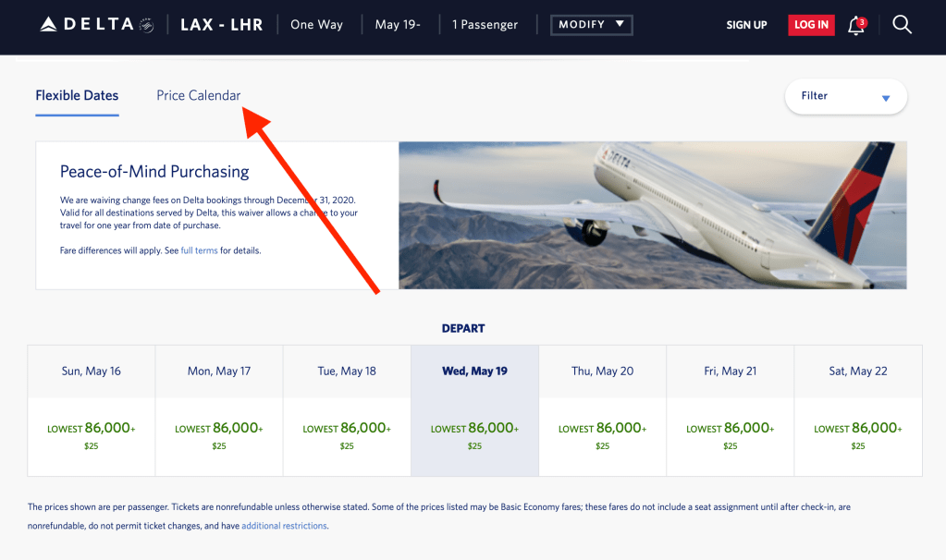The height and width of the screenshot is (560, 946).
Task: Select the Sat, May 22 fare
Action: 858,435
